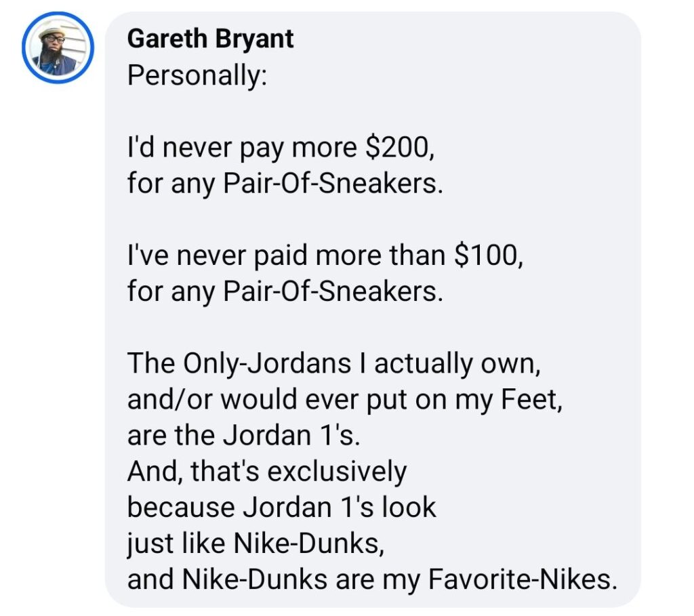Screen dimensions: 694x616
Task: Click the line "And, that's exclusively"
Action: tap(267, 471)
